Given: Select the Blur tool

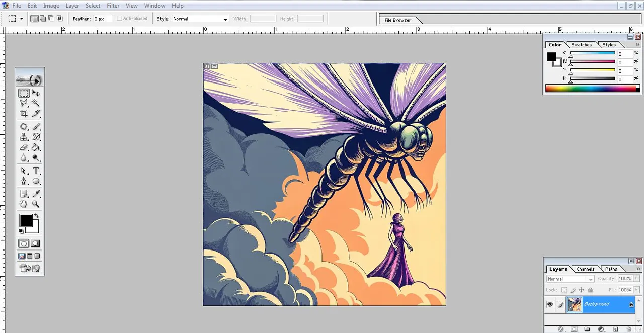Looking at the screenshot, I should pyautogui.click(x=24, y=158).
